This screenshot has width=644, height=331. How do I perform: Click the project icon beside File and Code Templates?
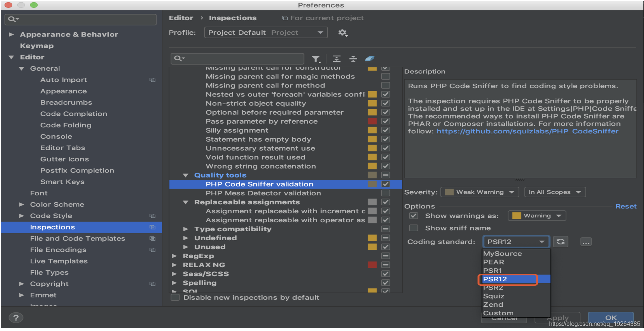point(152,238)
